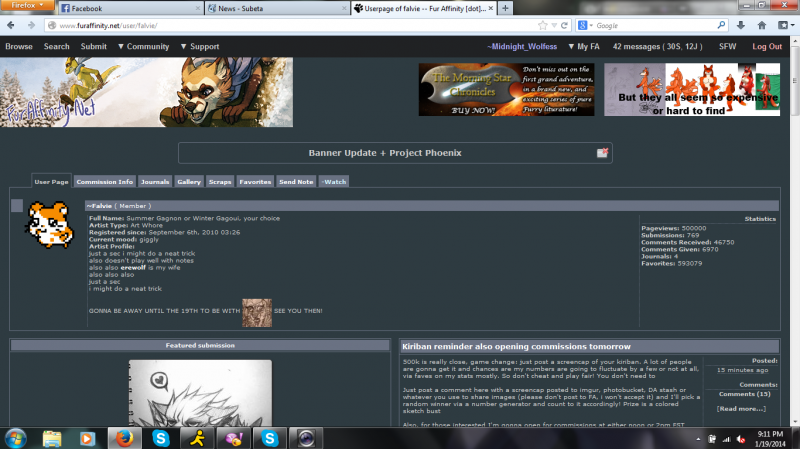Viewport: 800px width, 449px height.
Task: Open the Gallery tab on user page
Action: click(189, 182)
